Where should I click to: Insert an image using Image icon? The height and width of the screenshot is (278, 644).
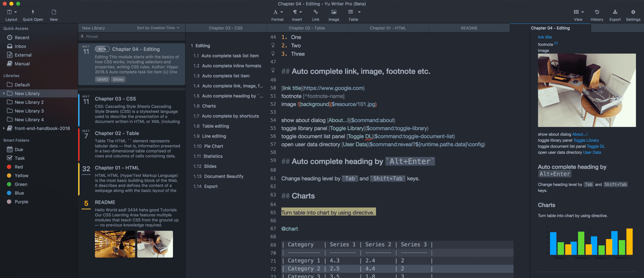pyautogui.click(x=334, y=12)
